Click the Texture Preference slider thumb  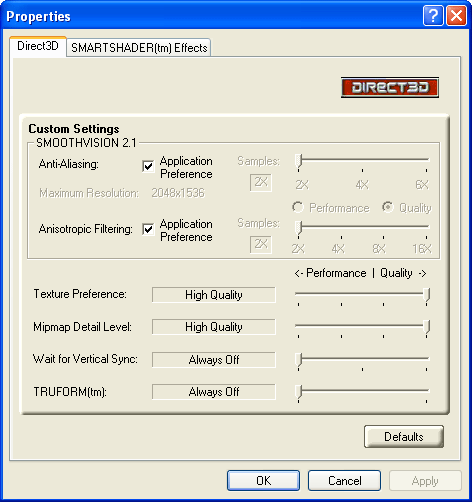tap(426, 295)
